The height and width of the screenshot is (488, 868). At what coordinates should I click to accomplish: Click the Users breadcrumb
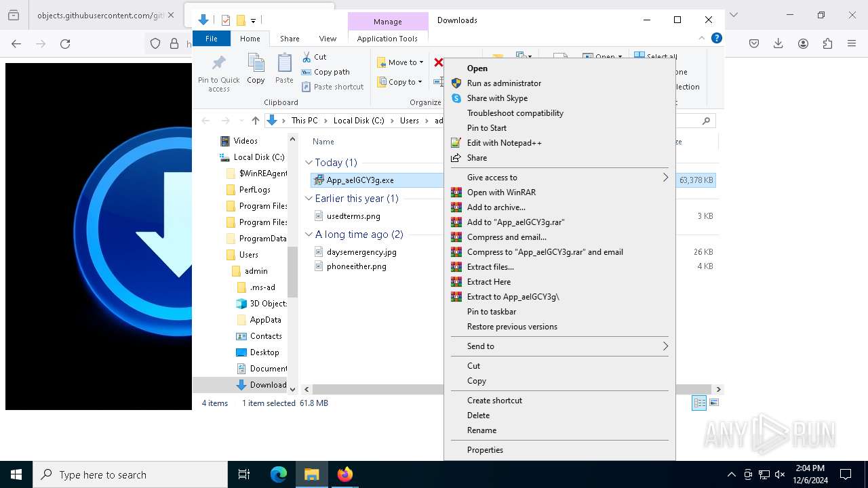410,121
